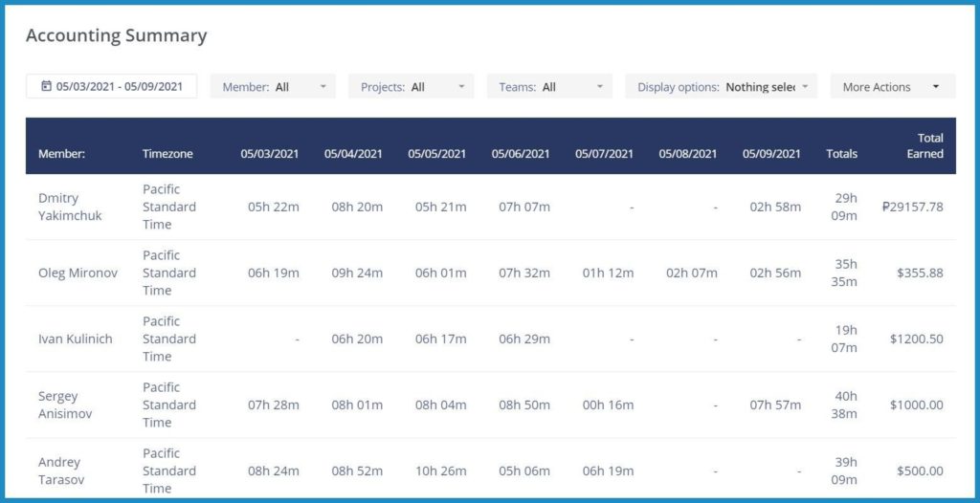
Task: Click the Totals column header
Action: 841,154
